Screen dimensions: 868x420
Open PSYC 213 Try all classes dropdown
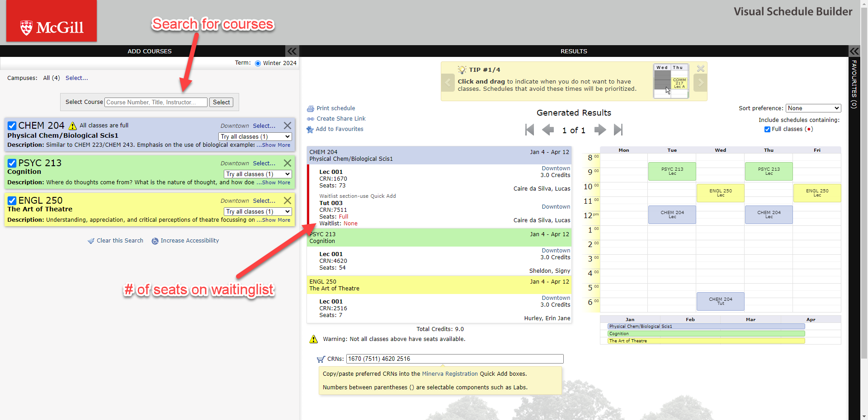258,174
